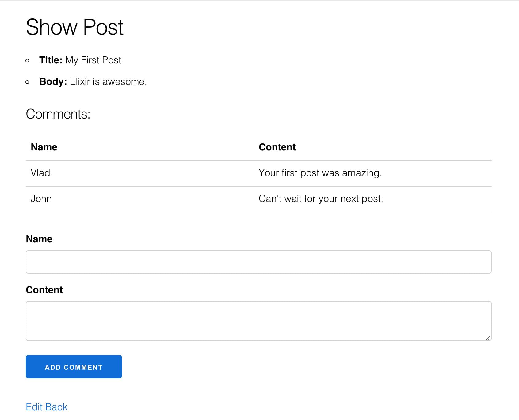Click "Can't wait for your next post." comment
This screenshot has height=420, width=519.
[x=321, y=199]
